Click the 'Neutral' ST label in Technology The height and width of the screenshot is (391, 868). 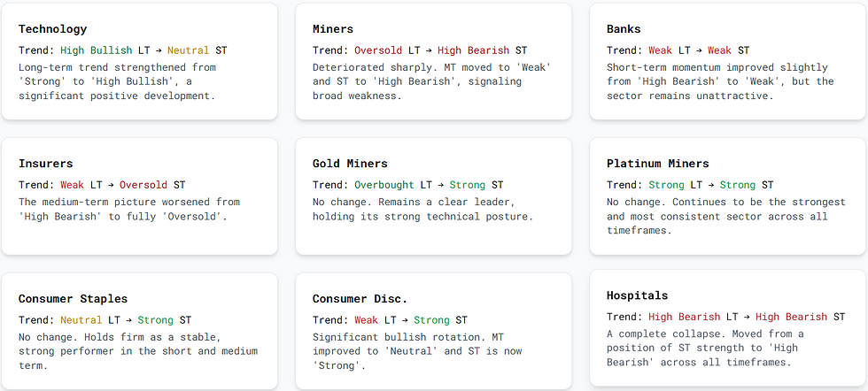point(189,50)
